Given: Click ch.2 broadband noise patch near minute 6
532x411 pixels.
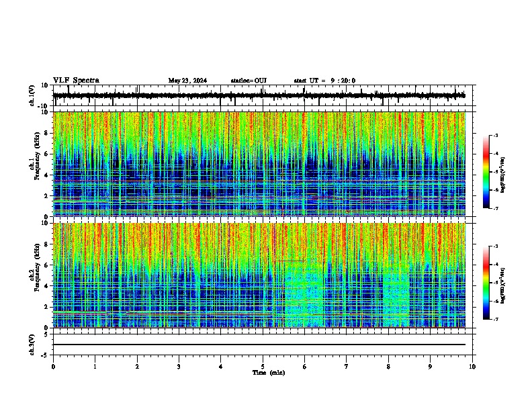Looking at the screenshot, I should [x=304, y=295].
